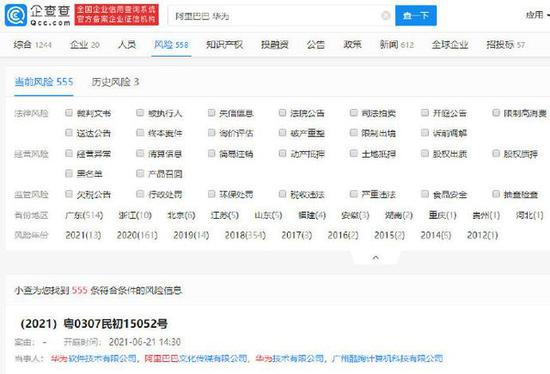
Task: Check the 环保处罚 checkbox
Action: tap(211, 194)
